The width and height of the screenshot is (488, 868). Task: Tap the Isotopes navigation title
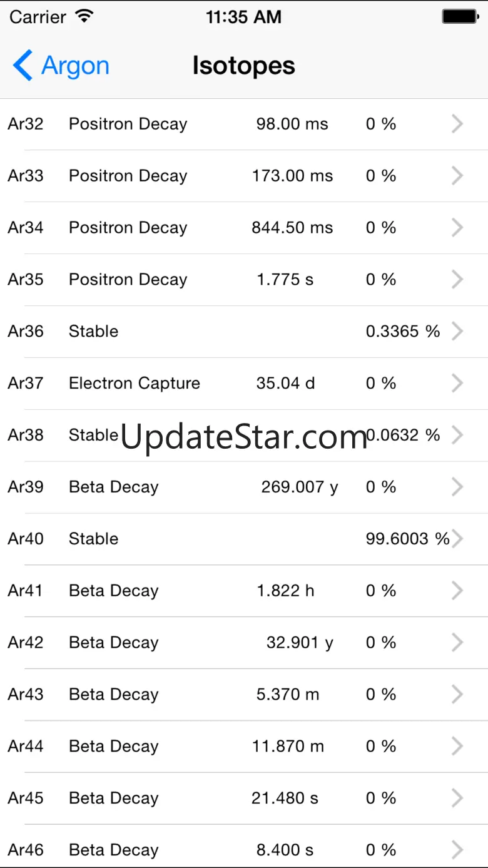coord(243,66)
